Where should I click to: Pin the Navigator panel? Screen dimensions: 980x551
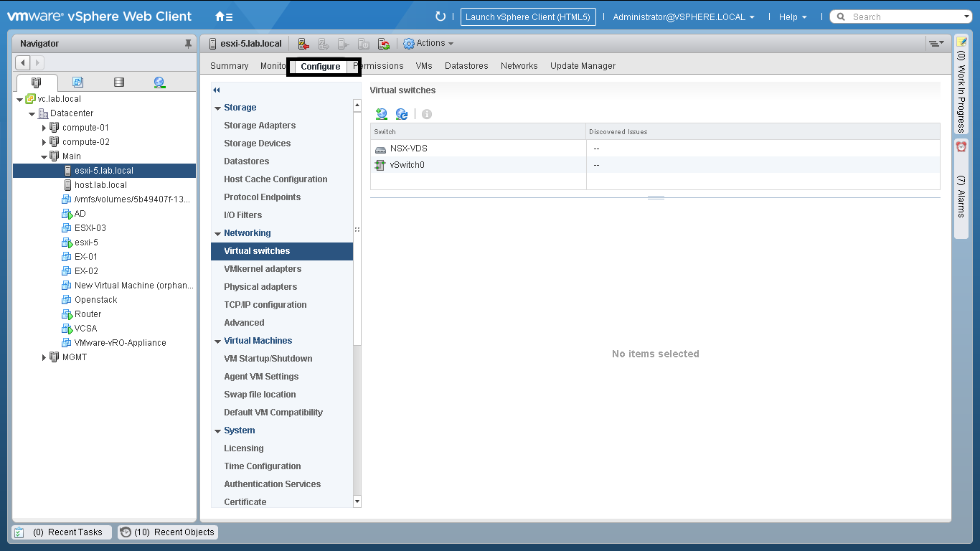click(x=189, y=44)
